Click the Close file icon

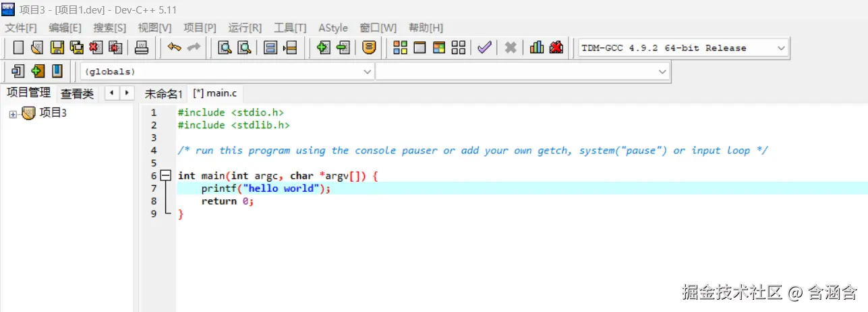[x=96, y=48]
